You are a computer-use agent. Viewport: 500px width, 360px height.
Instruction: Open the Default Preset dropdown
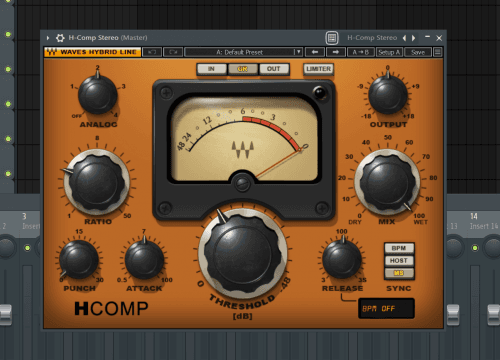[x=243, y=52]
